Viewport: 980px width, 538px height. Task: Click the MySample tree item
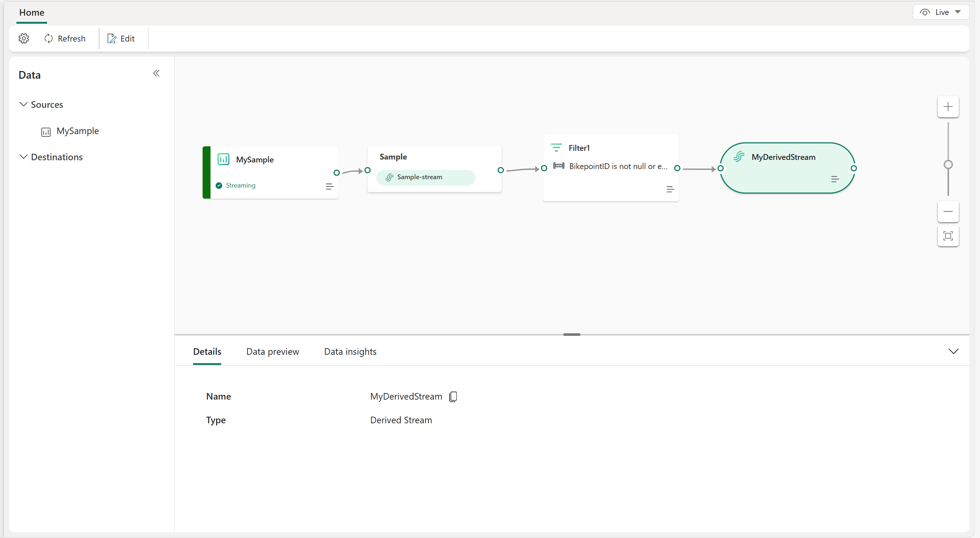(x=77, y=130)
